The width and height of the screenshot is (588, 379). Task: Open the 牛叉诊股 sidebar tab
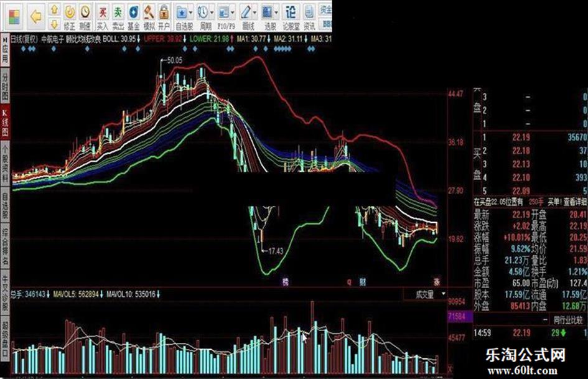tap(5, 294)
